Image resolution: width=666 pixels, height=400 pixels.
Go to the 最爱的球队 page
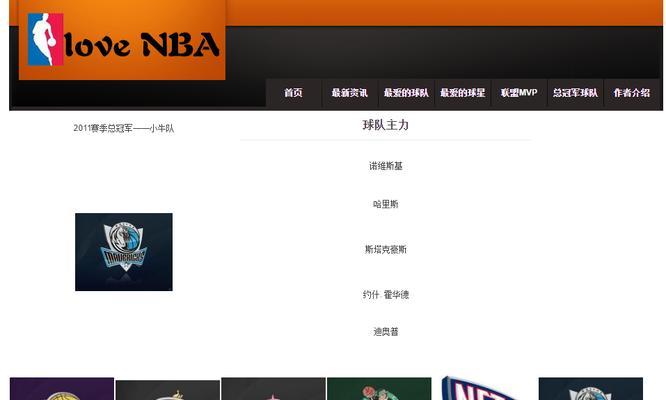pos(406,93)
